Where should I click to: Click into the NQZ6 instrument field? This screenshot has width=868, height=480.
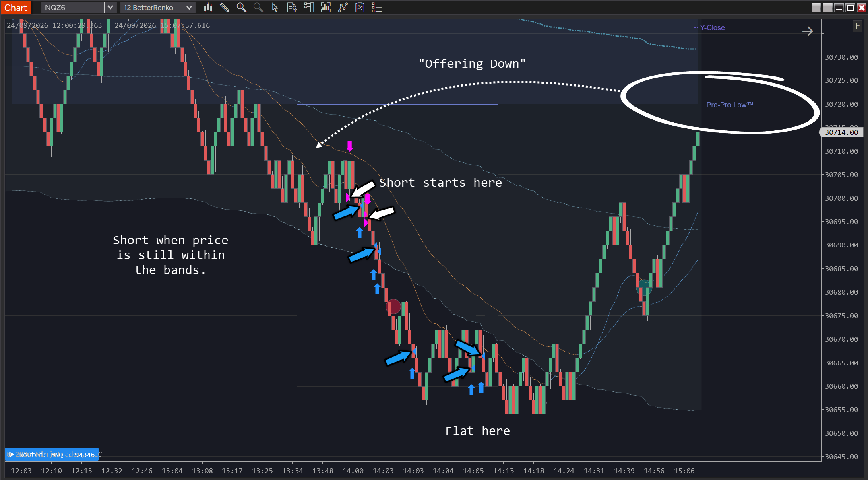tap(72, 8)
